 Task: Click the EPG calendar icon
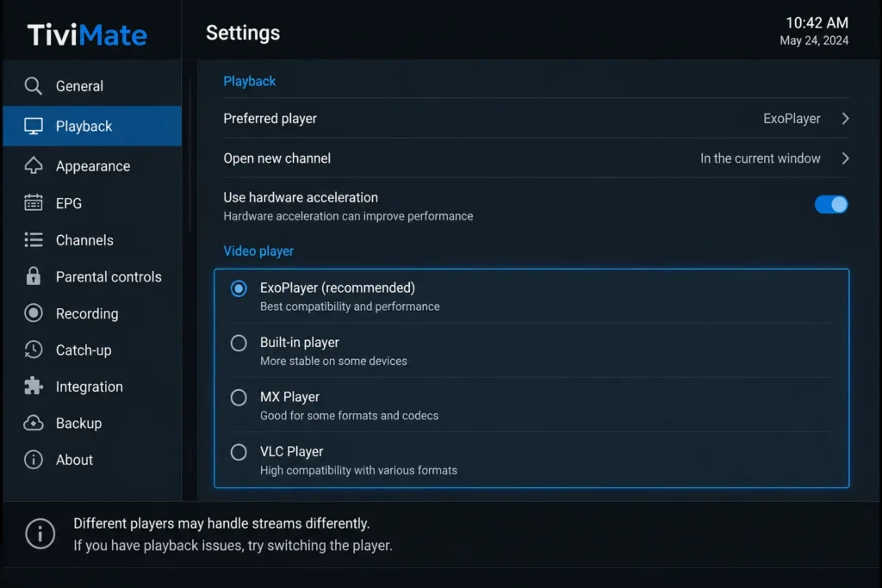(x=34, y=202)
